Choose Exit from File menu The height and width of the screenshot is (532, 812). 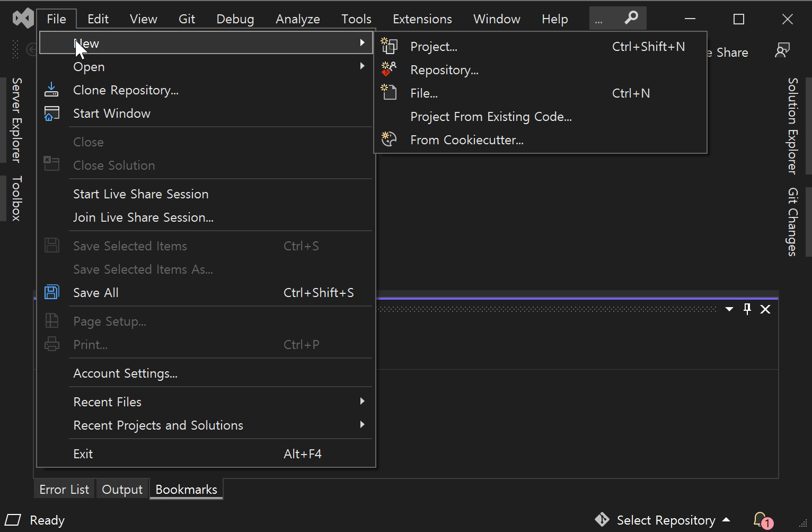click(x=206, y=454)
